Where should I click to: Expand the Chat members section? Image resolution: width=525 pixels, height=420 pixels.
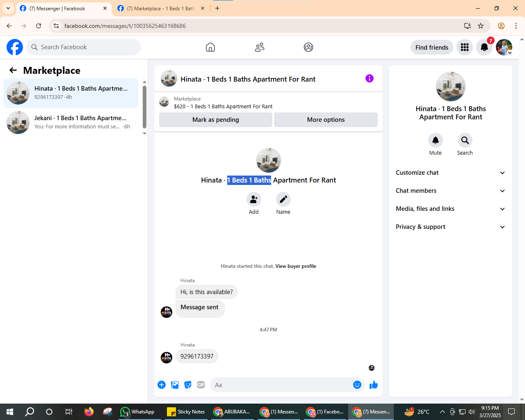pos(451,191)
